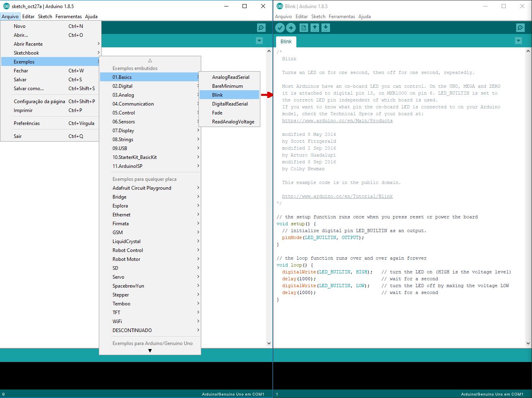Choose Preferências in the Arquivo menu

pos(27,123)
